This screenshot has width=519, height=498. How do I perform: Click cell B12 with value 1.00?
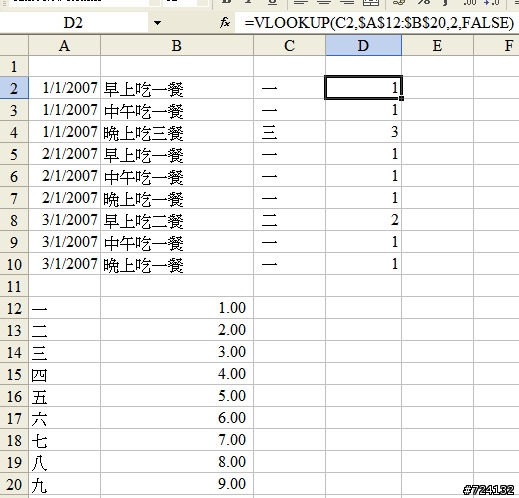coord(177,308)
